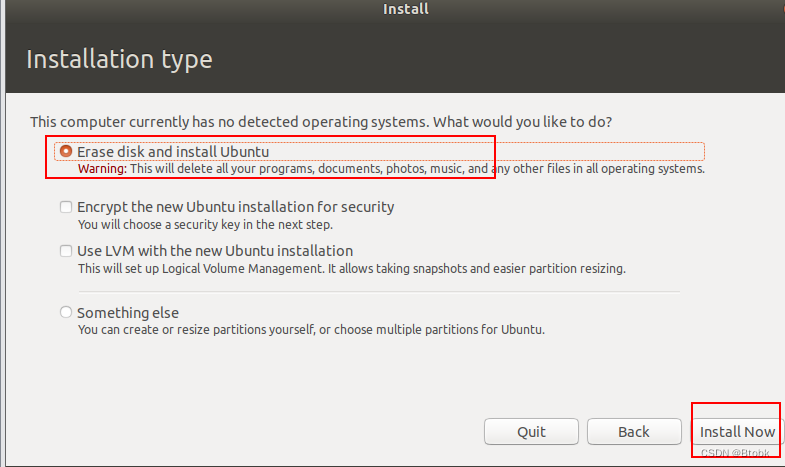Select the Erase disk radio button circle

66,151
